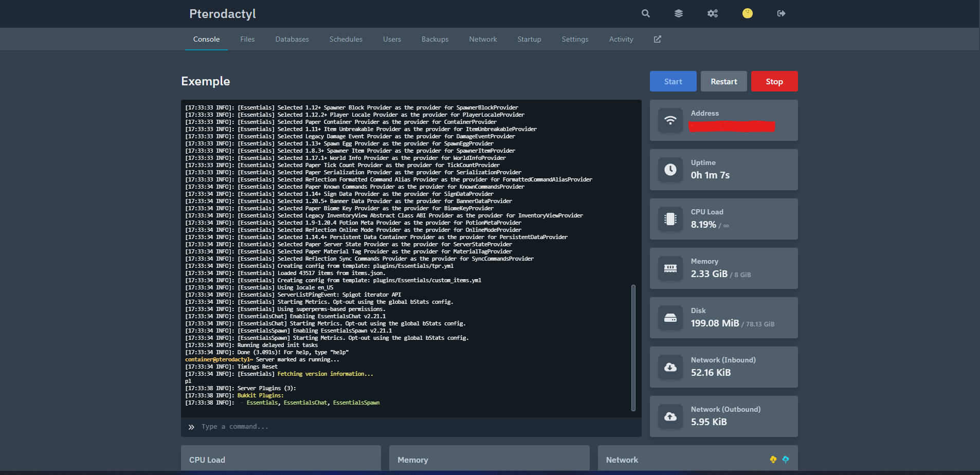Click the Start server button
The width and height of the screenshot is (980, 475).
tap(673, 81)
